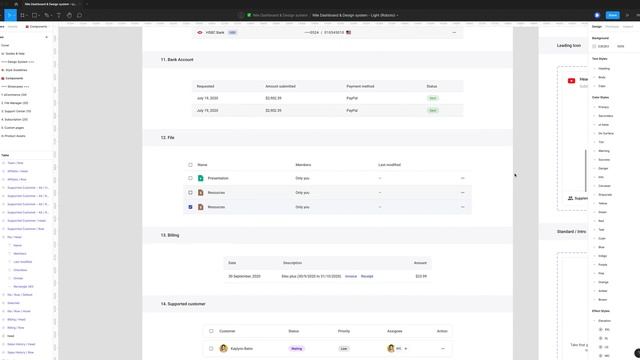Screen dimensions: 640x360
Task: Uncheck the selected Resources row checkbox
Action: (190, 207)
